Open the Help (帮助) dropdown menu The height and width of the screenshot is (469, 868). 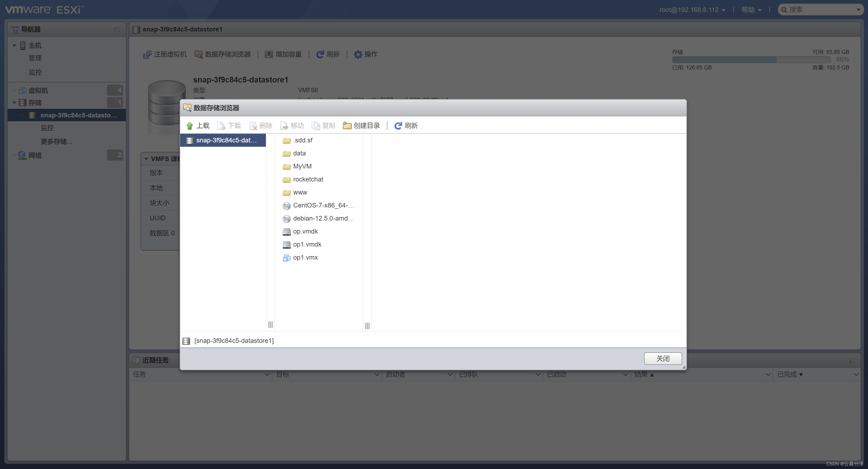click(751, 10)
